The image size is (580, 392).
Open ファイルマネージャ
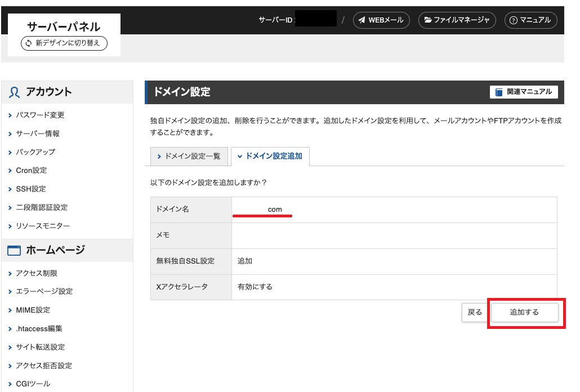(457, 20)
